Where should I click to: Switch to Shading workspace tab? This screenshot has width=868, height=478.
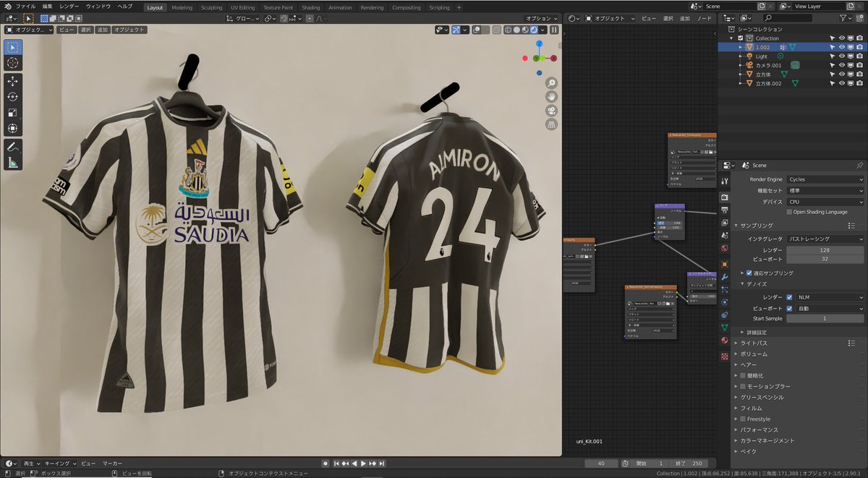310,7
